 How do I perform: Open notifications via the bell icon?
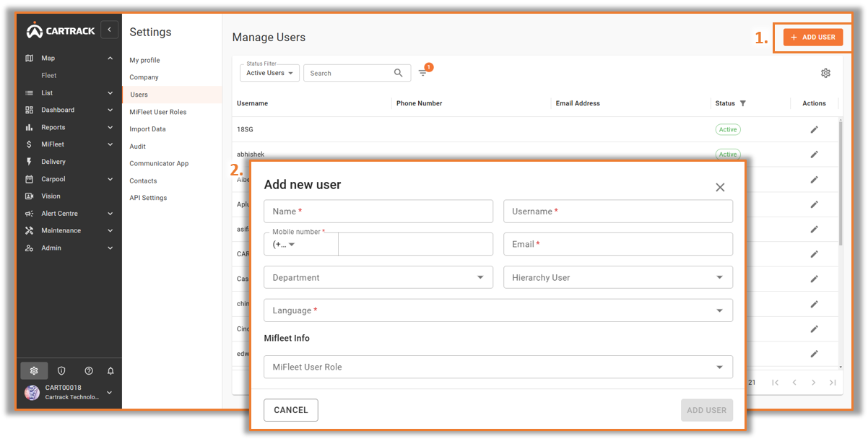coord(110,371)
